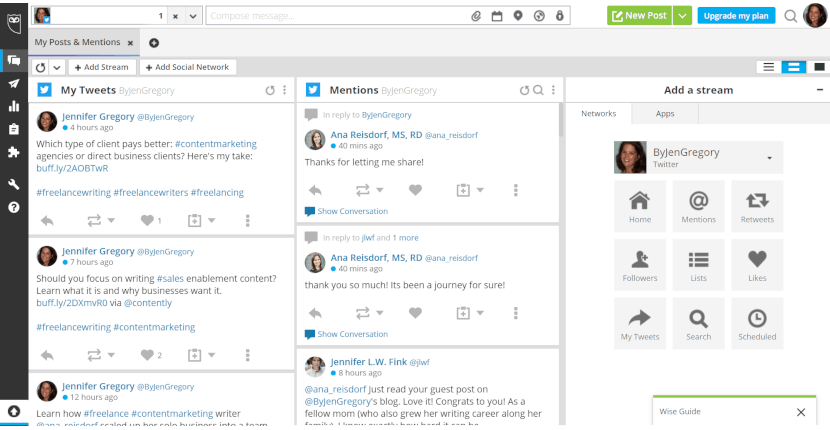830x430 pixels.
Task: Open the buff.ly/2AOBTwR link
Action: pos(73,168)
